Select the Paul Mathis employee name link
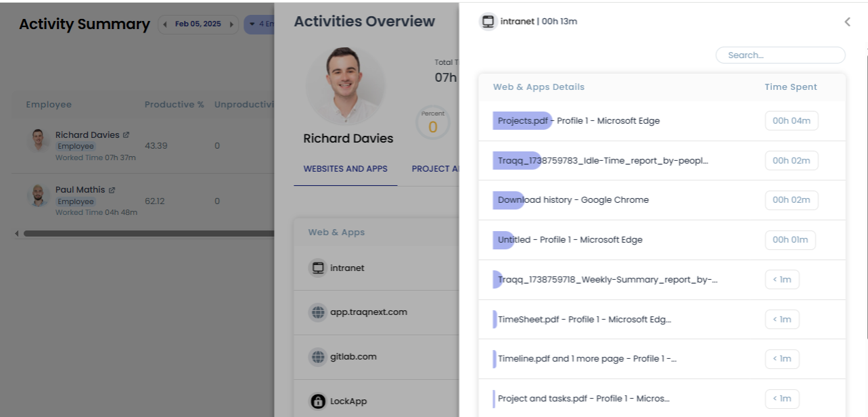This screenshot has height=417, width=868. 80,189
